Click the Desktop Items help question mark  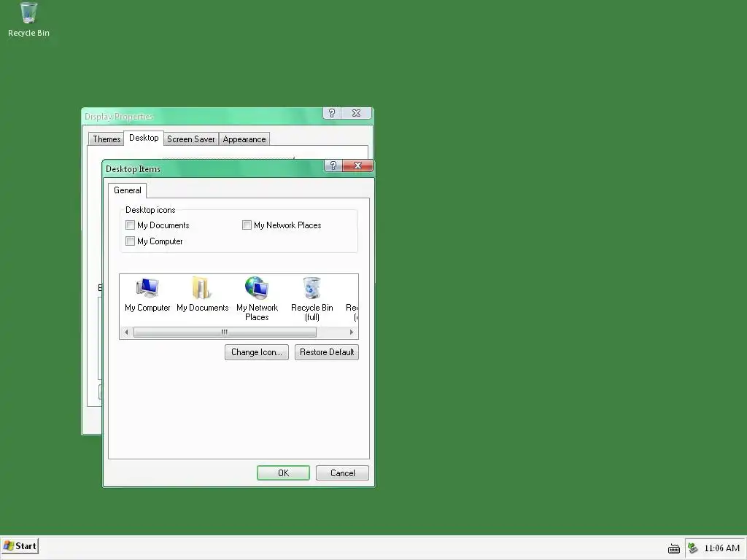pos(333,166)
